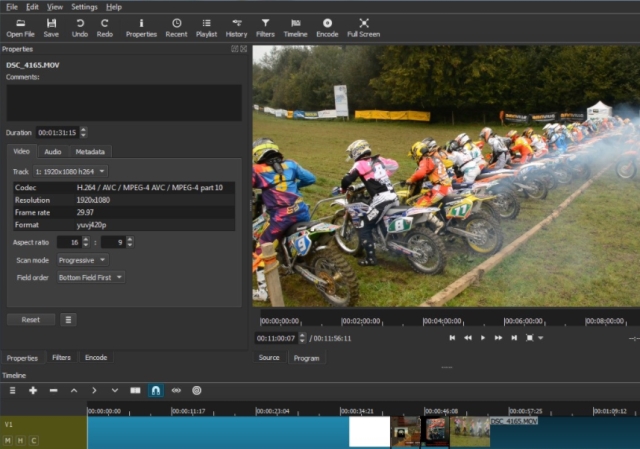Step the current timecode spinner
Viewport: 640px width, 449px height.
coord(302,338)
